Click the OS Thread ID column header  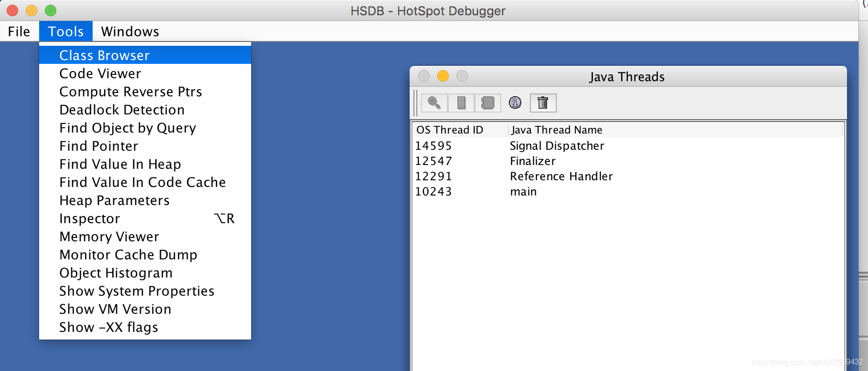coord(461,130)
